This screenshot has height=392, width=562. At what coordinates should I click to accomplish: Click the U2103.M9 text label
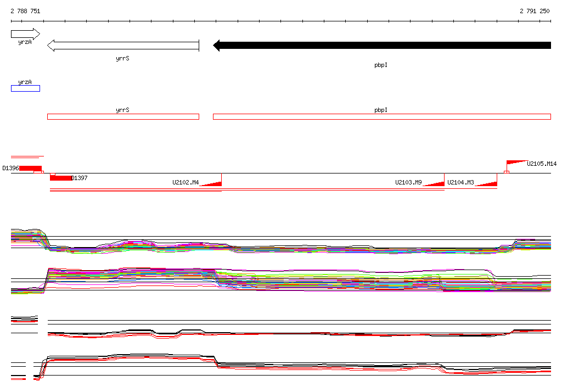(x=408, y=183)
